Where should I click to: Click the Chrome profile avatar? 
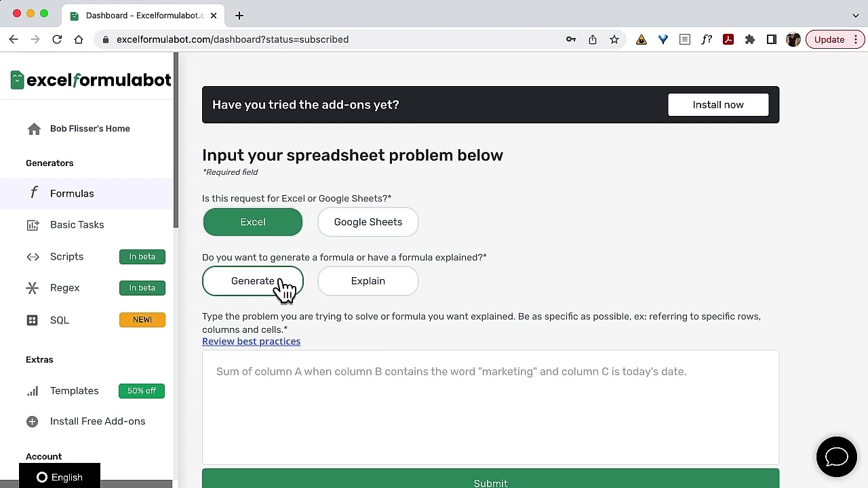(x=793, y=39)
